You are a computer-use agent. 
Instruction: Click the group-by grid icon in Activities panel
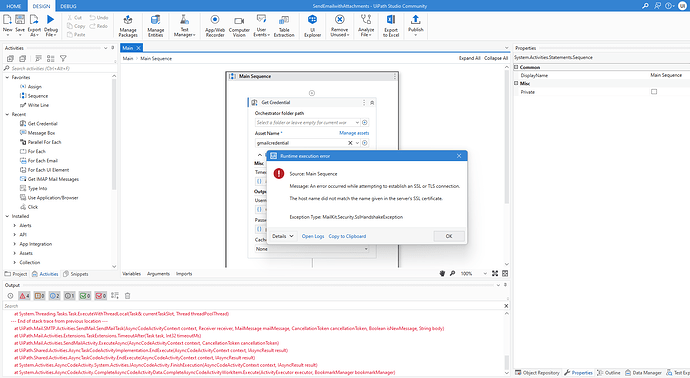click(x=51, y=59)
